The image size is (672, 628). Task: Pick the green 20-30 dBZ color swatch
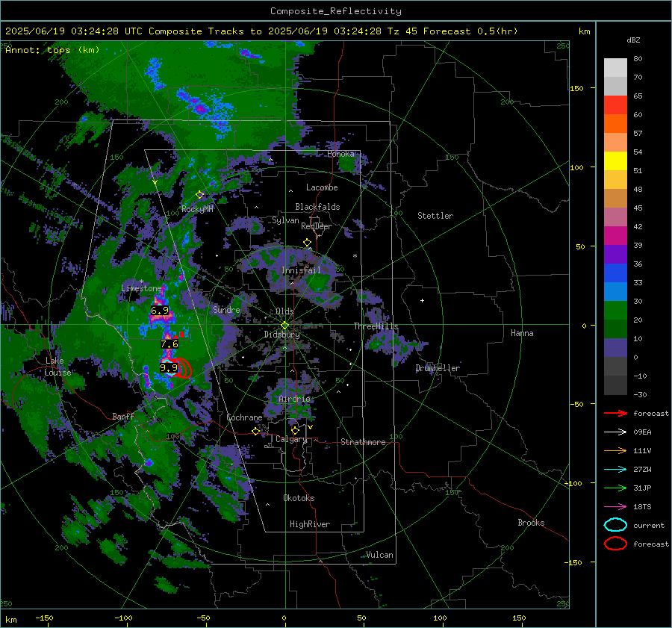pyautogui.click(x=615, y=311)
